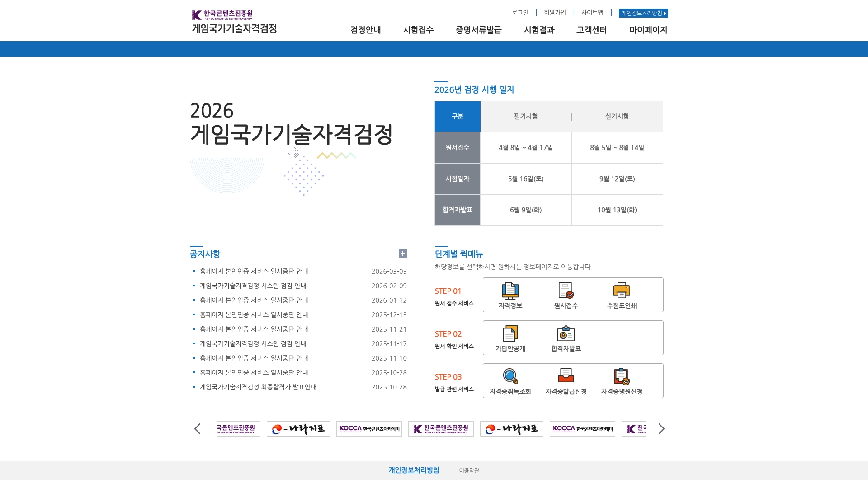
Task: Go back in the logo carousel with left arrow
Action: tap(197, 429)
